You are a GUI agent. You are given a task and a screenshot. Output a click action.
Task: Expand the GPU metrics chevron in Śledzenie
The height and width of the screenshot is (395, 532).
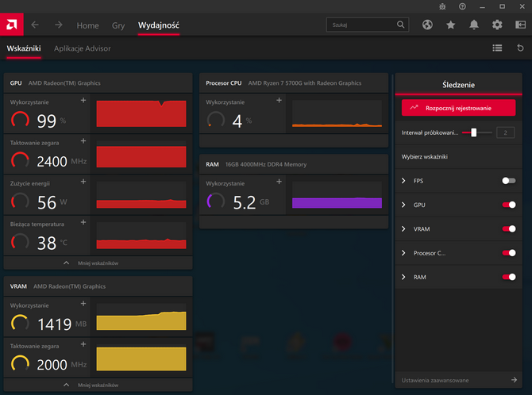[x=403, y=205]
